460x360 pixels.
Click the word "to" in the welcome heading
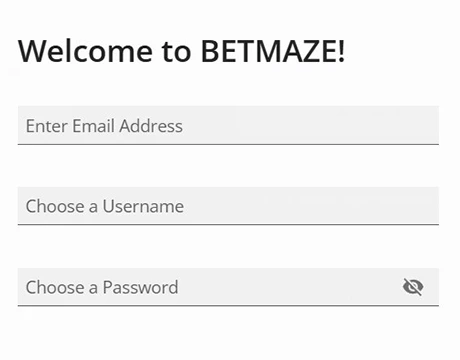[177, 52]
